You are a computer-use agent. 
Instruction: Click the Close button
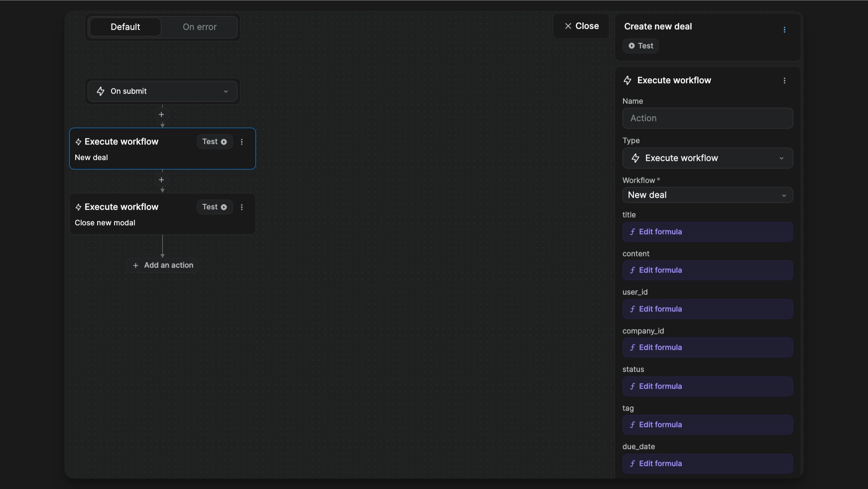[x=581, y=26]
